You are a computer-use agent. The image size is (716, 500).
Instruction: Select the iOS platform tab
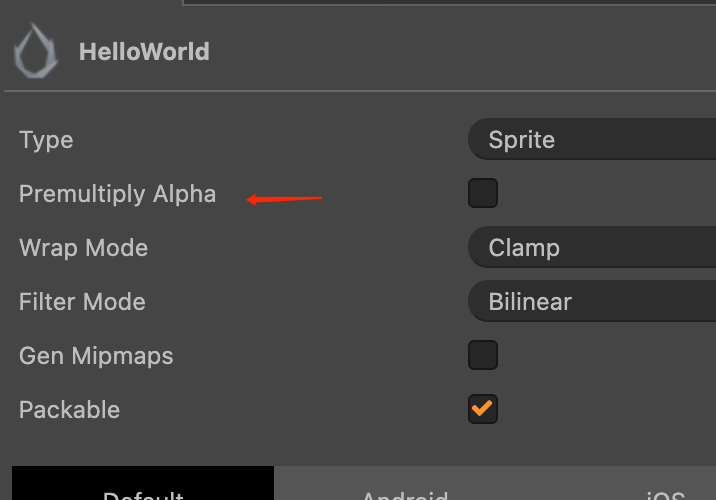pyautogui.click(x=664, y=490)
